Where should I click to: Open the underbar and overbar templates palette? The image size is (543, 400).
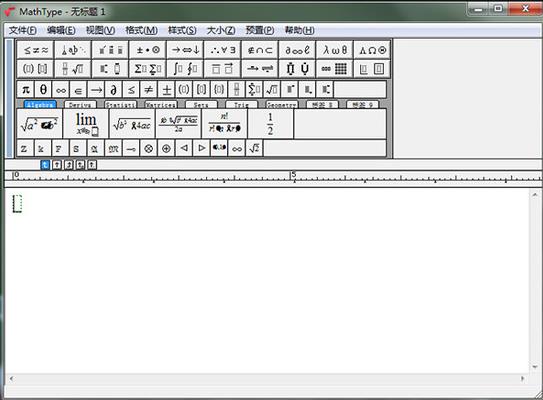click(x=223, y=69)
